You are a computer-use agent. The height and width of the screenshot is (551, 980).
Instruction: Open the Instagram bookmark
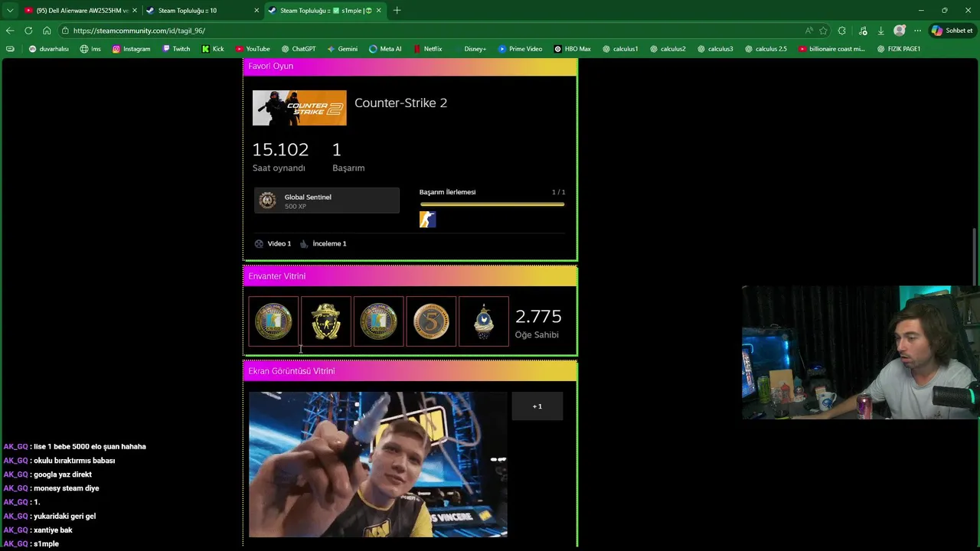[x=131, y=49]
